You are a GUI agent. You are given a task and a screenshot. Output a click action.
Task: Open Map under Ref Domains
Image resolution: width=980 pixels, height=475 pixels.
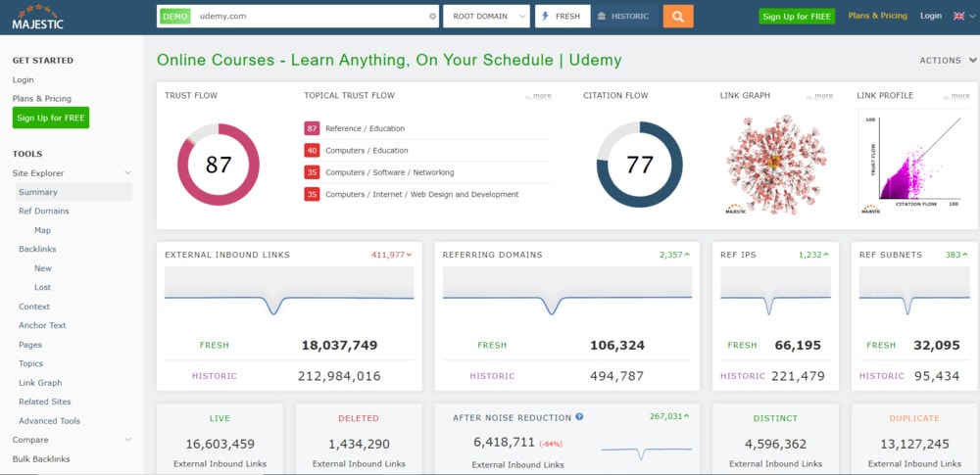click(42, 230)
